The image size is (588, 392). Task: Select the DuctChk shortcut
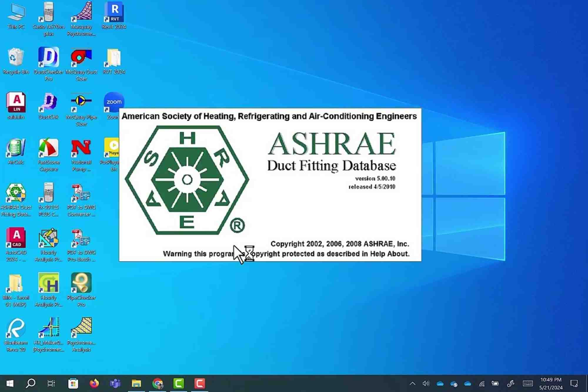point(49,106)
